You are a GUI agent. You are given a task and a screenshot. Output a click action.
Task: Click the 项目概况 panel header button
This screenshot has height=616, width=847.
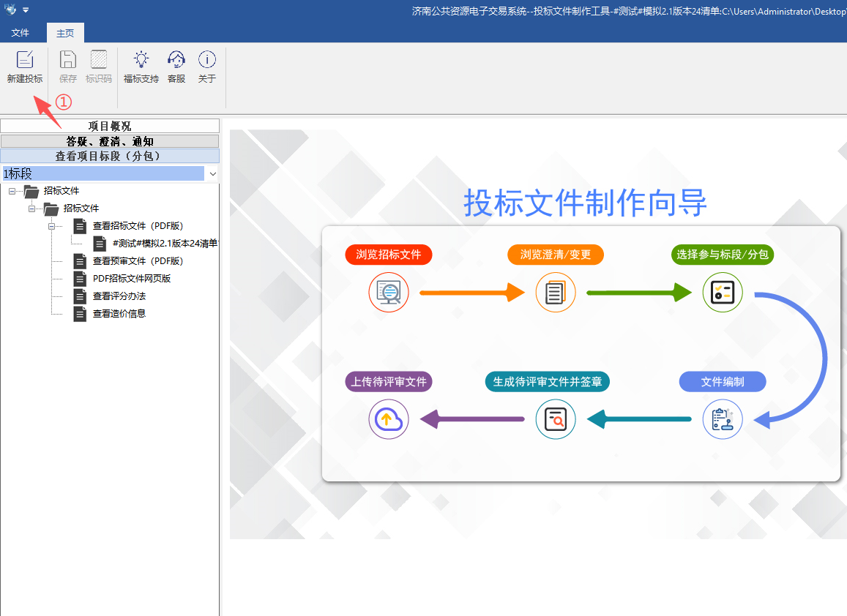110,126
